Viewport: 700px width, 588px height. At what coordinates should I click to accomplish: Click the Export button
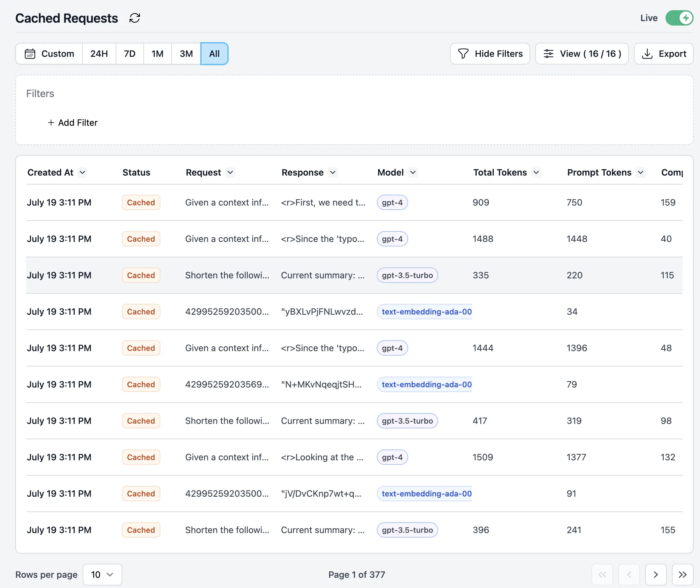tap(664, 54)
